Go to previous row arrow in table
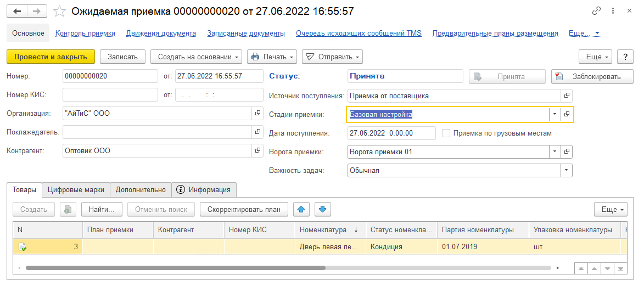The width and height of the screenshot is (644, 286). pos(594,268)
